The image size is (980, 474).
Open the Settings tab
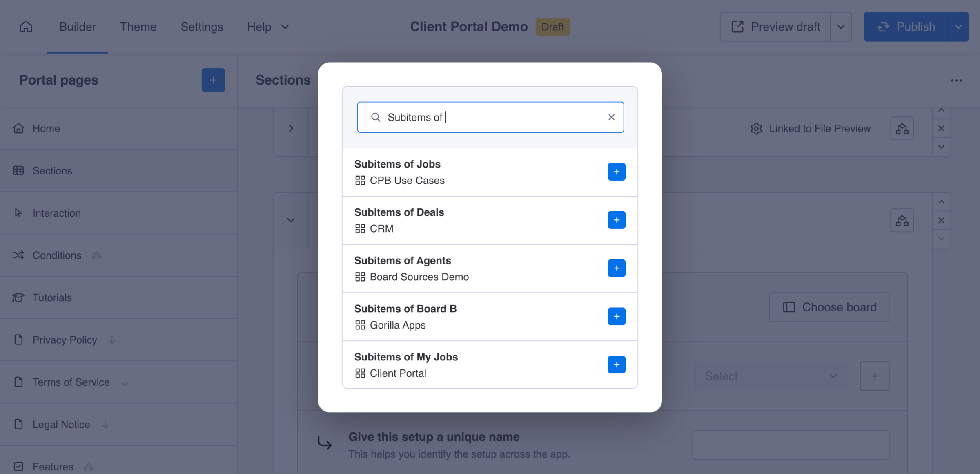[x=202, y=27]
